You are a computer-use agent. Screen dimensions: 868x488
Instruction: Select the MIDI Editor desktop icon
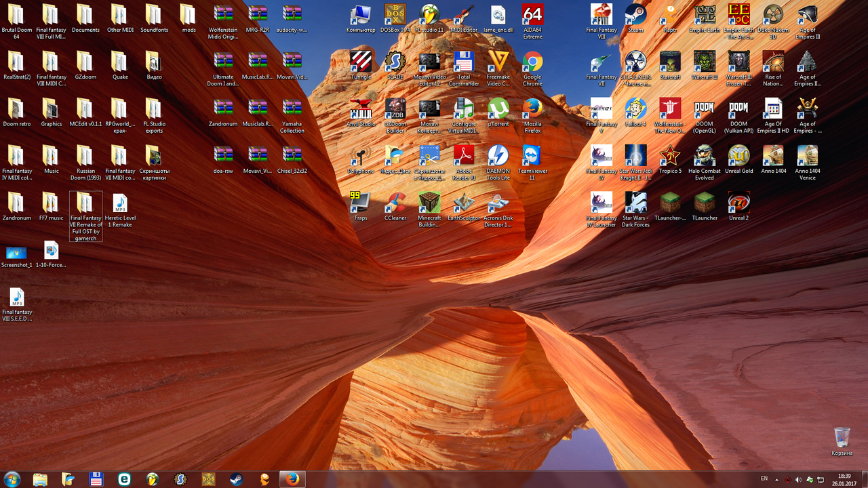tap(464, 18)
